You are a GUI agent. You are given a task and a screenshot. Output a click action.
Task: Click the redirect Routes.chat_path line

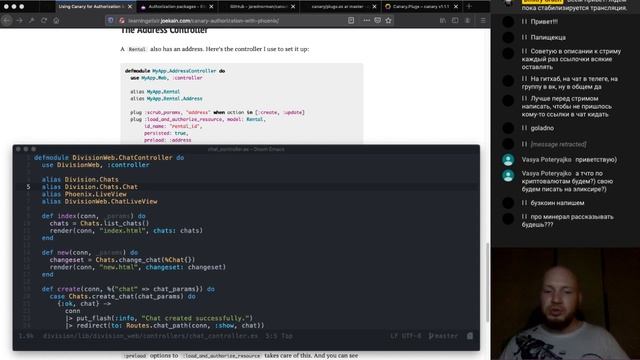165,325
